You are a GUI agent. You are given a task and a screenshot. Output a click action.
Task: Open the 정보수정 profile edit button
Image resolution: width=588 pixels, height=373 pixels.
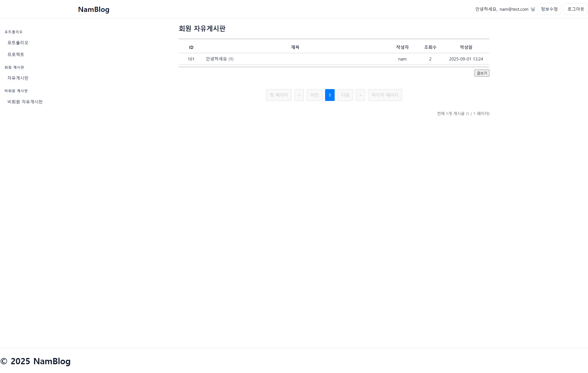[549, 9]
